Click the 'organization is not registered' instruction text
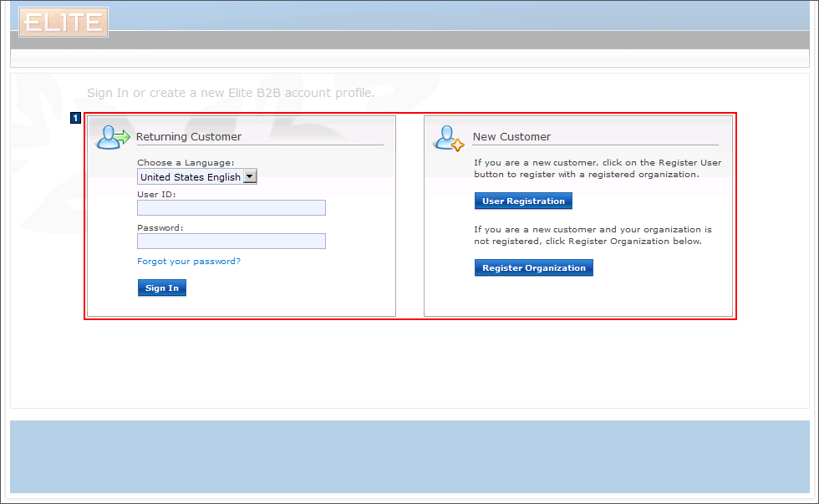 pyautogui.click(x=593, y=235)
